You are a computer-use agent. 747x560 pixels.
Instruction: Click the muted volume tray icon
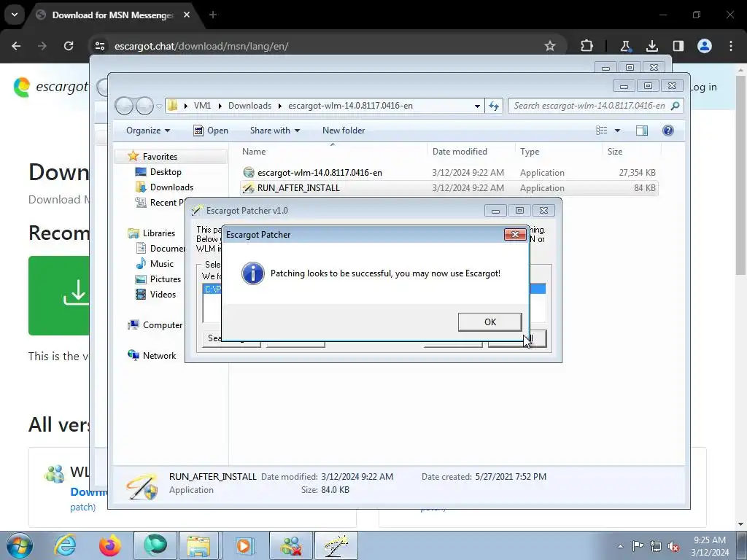point(673,546)
